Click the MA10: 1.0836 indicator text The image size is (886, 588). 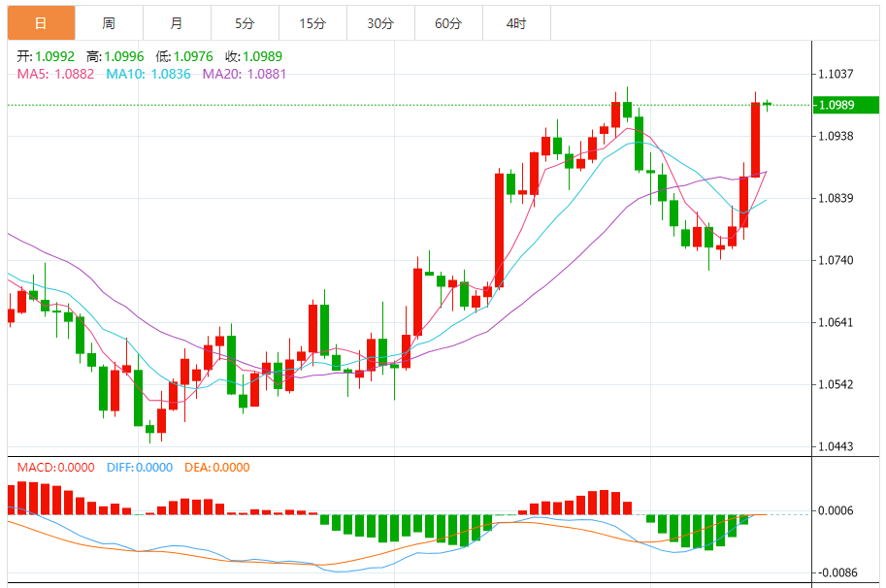[148, 74]
